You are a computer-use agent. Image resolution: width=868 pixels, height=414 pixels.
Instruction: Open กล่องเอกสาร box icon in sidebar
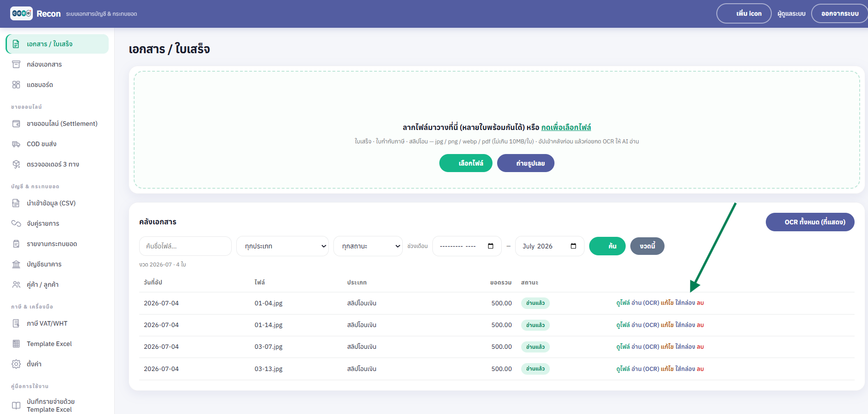click(x=16, y=64)
